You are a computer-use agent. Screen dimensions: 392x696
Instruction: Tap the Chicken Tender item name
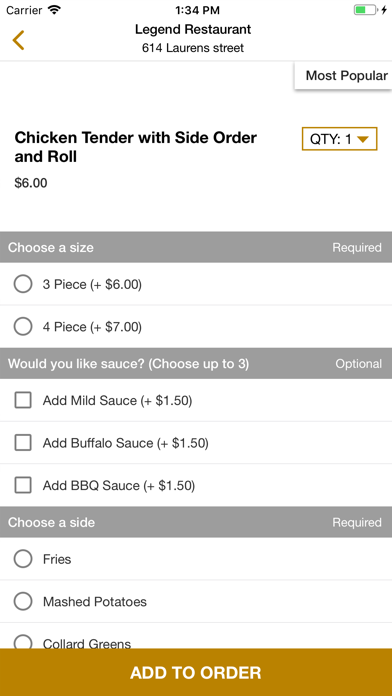point(136,147)
